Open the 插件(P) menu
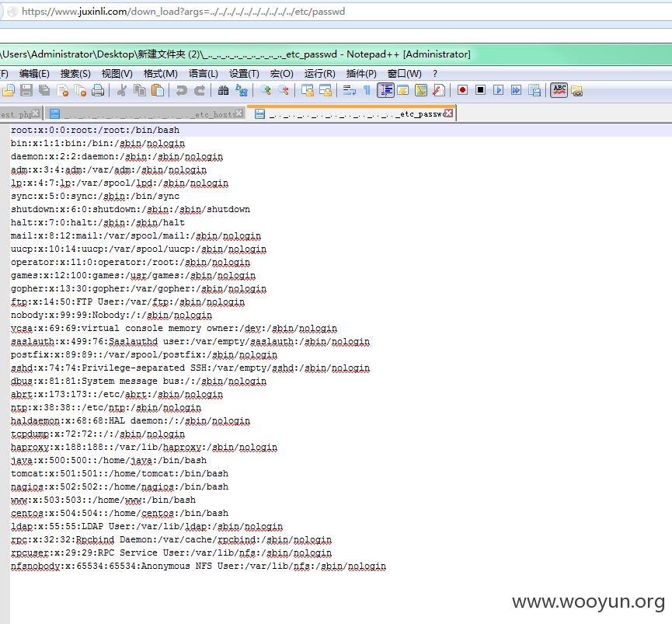Screen dimensions: 672x624 [361, 74]
